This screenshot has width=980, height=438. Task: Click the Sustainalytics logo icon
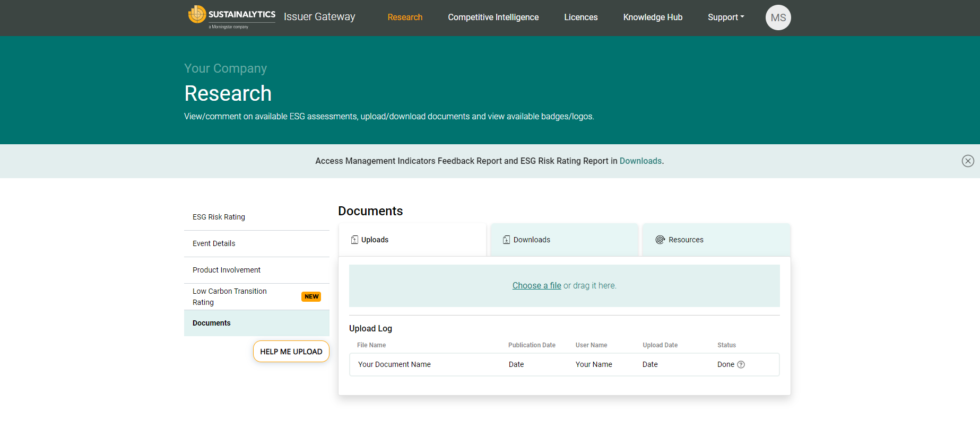197,15
